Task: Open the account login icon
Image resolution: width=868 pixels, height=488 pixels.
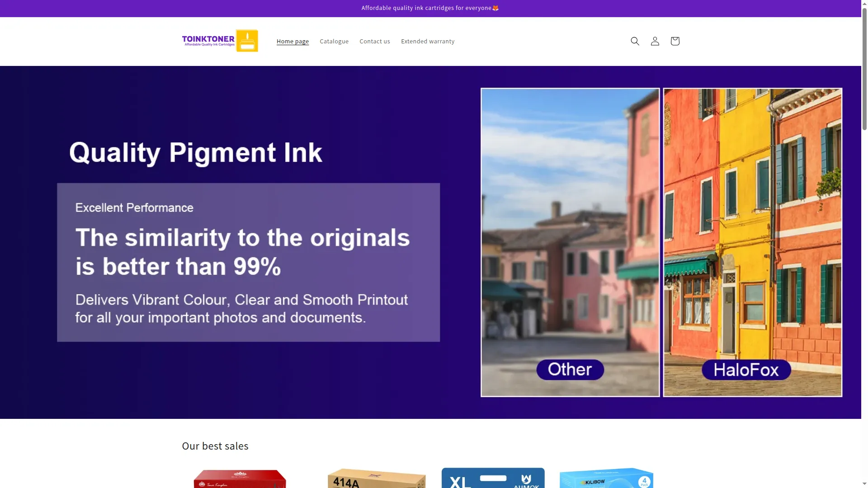Action: click(x=655, y=41)
